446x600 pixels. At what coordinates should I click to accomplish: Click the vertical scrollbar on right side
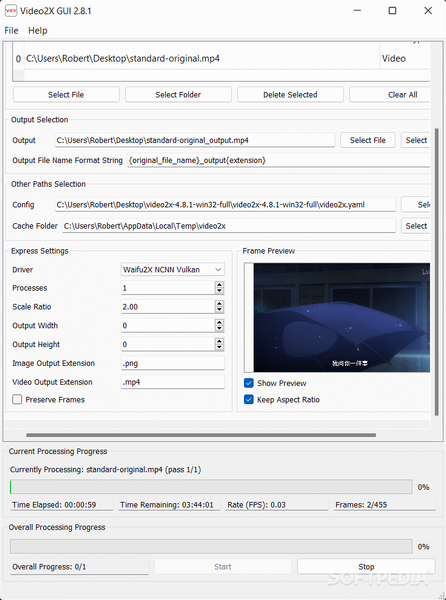(437, 272)
